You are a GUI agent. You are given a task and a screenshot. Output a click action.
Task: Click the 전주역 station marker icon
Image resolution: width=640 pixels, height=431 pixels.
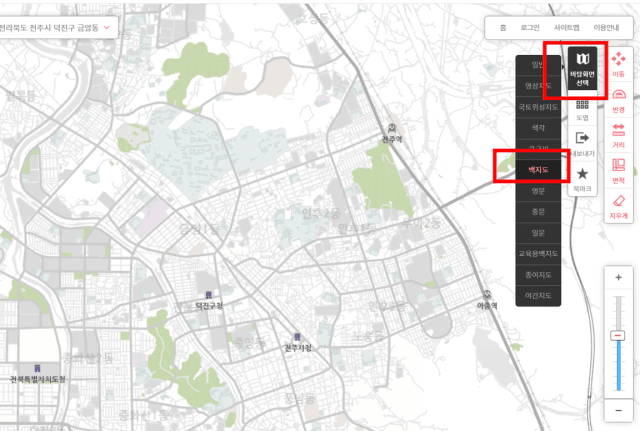pyautogui.click(x=392, y=129)
